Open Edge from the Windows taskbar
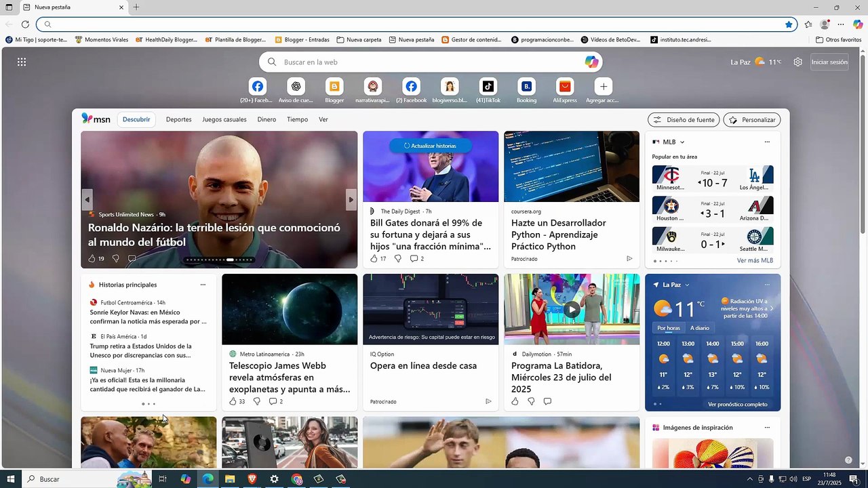Screen dimensions: 868x488 [208, 479]
